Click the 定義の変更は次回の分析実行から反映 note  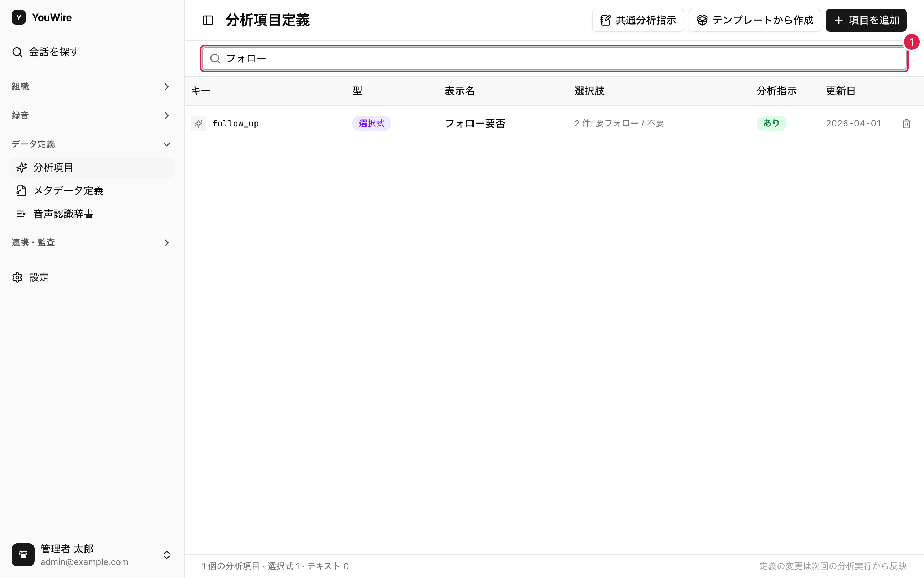coord(833,566)
